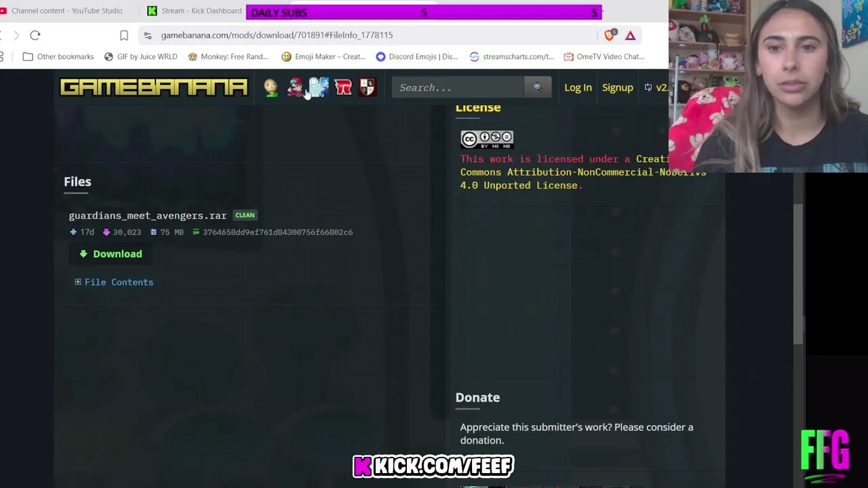Open the Baldi's Basics game icon
The height and width of the screenshot is (488, 868).
point(271,87)
